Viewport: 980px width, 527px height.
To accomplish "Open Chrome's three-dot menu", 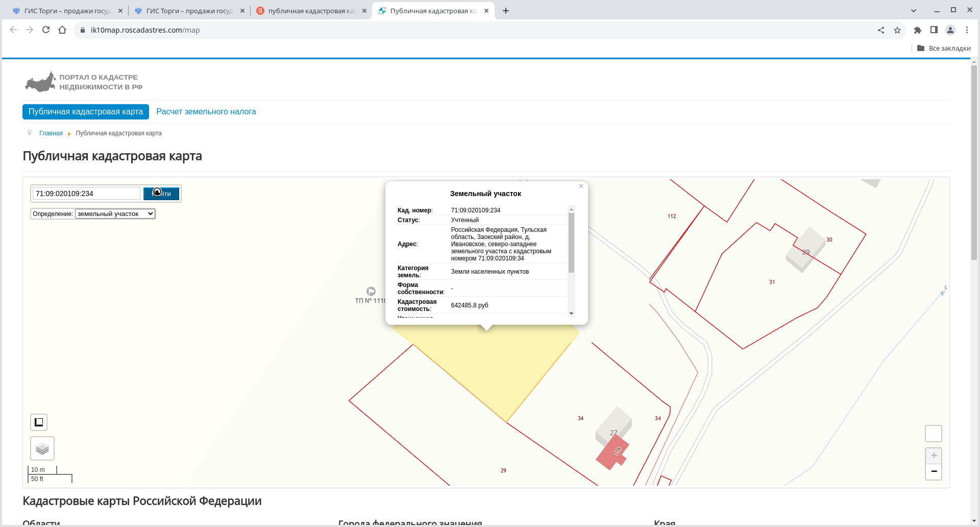I will [967, 30].
